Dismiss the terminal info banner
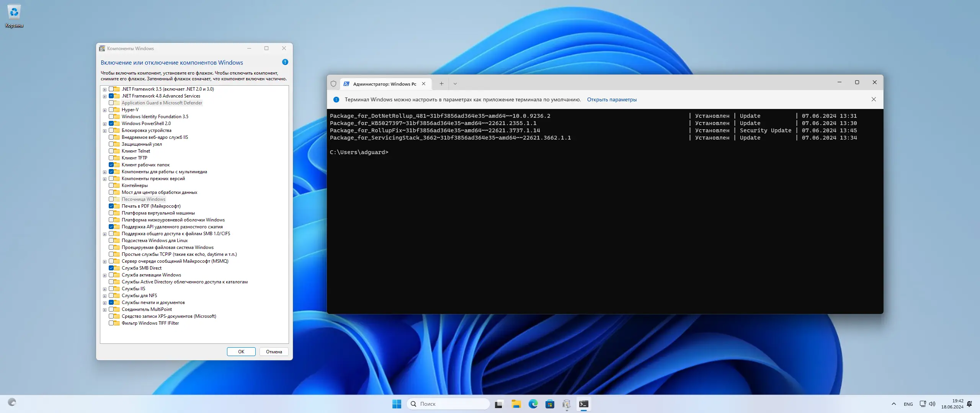Viewport: 980px width, 413px height. [874, 99]
